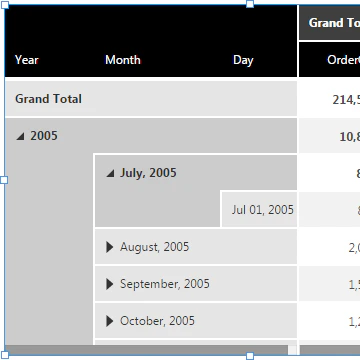Select the Jul 01, 2005 day cell
This screenshot has height=360, width=360.
coord(259,210)
